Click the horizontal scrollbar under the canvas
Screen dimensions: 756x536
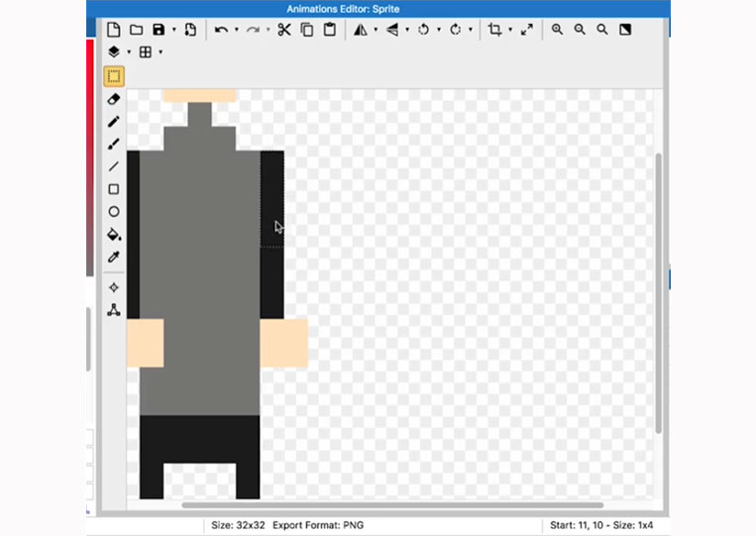coord(392,505)
